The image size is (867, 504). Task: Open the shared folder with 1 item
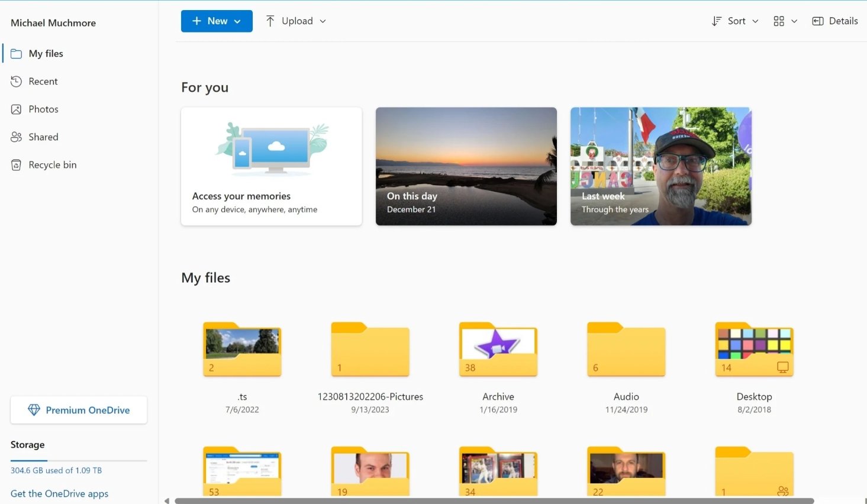(755, 471)
